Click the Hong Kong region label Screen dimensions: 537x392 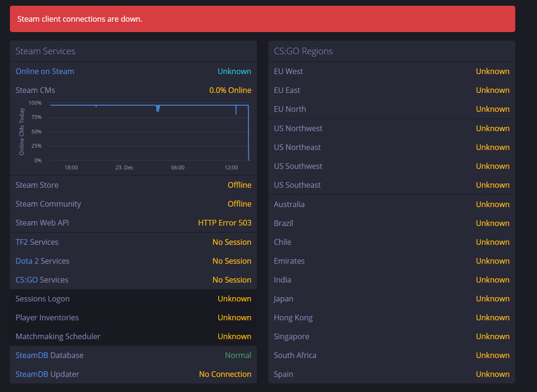293,317
